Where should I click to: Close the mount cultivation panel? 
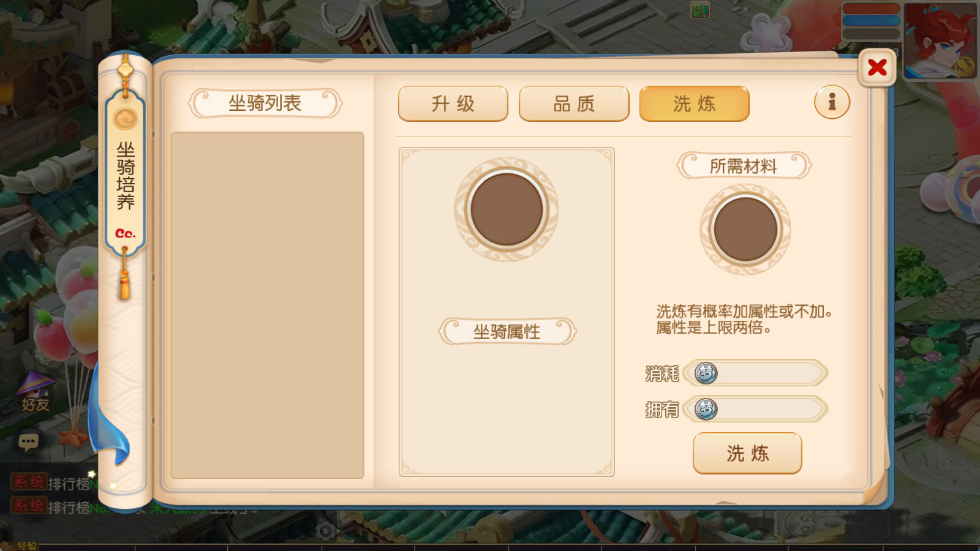coord(877,67)
